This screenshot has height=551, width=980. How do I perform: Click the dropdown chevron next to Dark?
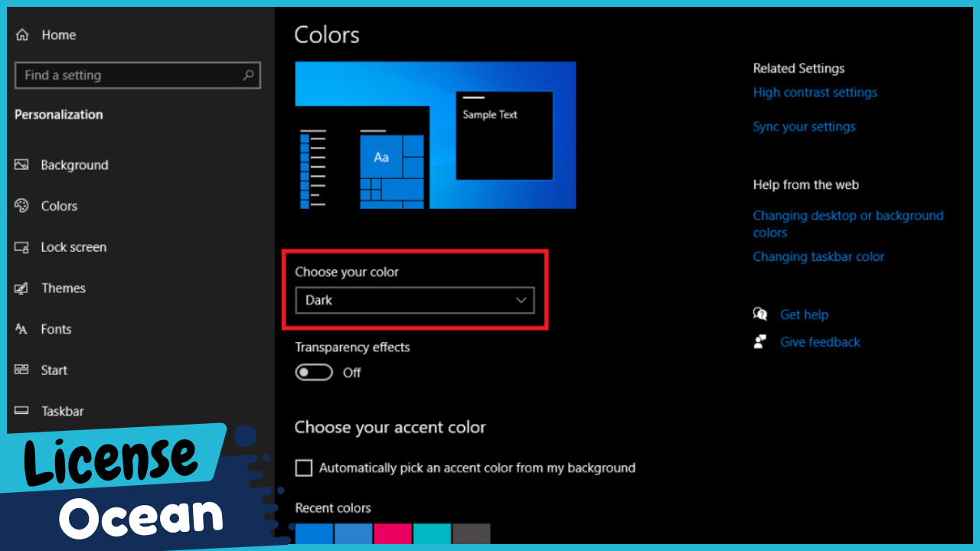[x=521, y=300]
